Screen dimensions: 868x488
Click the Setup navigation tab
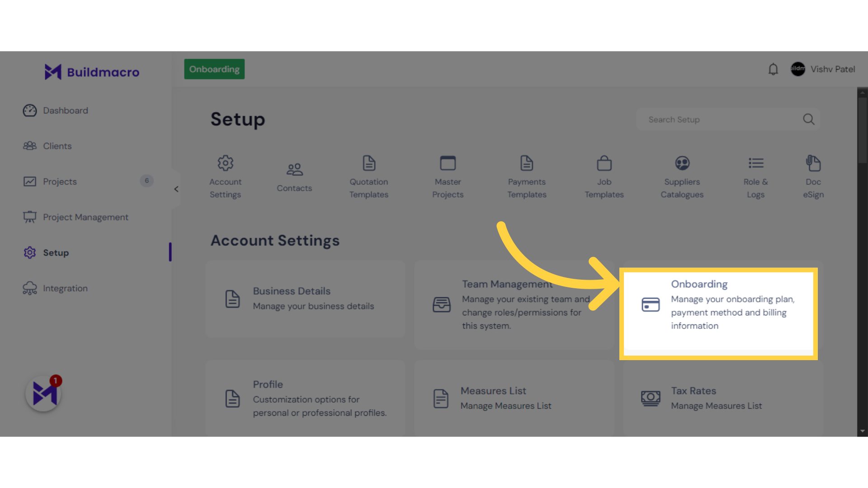pos(56,252)
